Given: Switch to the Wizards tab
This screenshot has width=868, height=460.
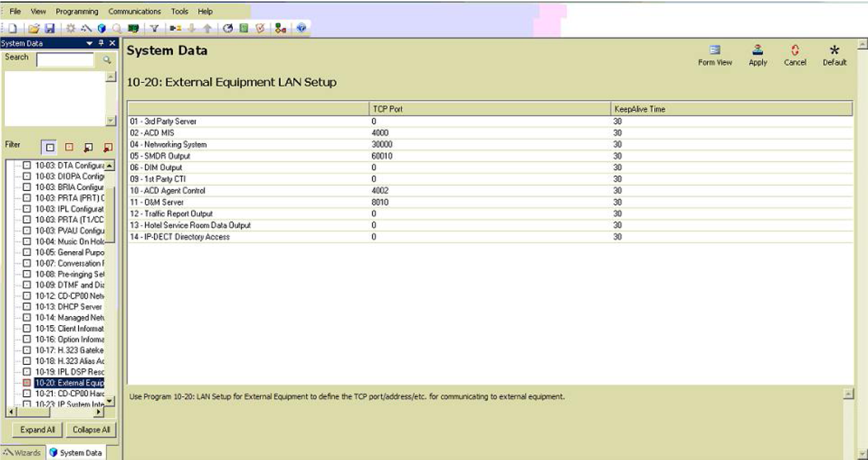Looking at the screenshot, I should pos(23,452).
